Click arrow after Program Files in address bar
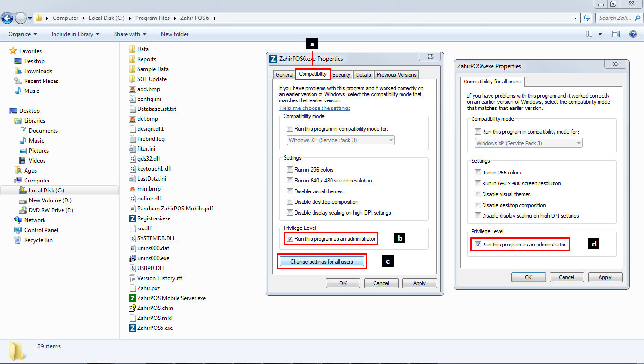 click(175, 18)
